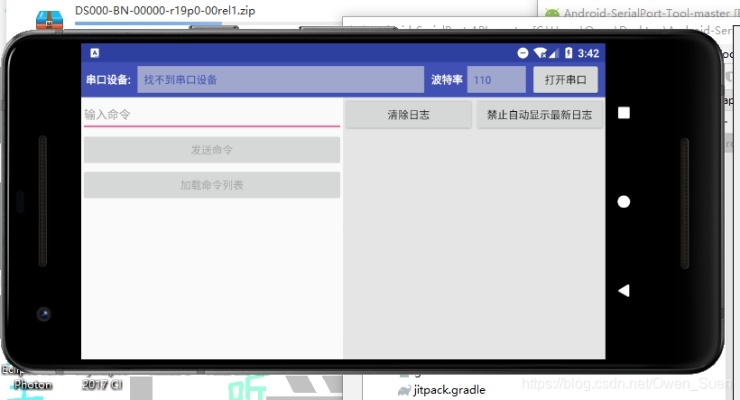
Task: Tap the Android back triangle button
Action: point(624,291)
